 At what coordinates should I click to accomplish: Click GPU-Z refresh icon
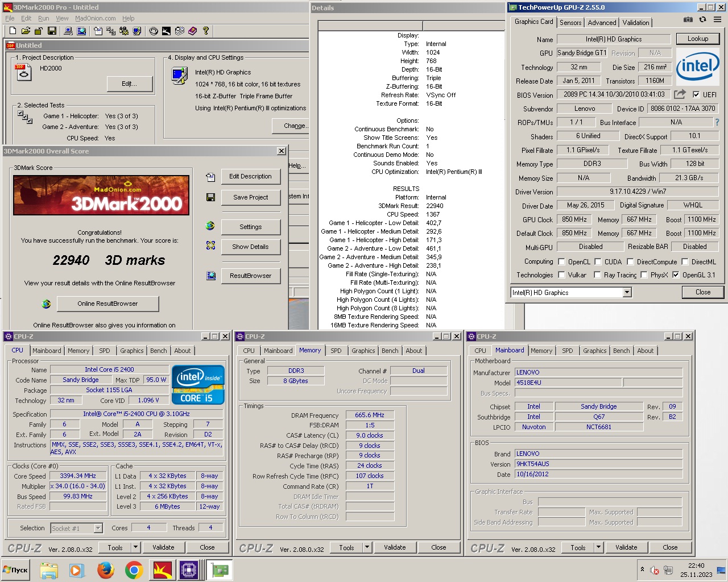pos(703,19)
